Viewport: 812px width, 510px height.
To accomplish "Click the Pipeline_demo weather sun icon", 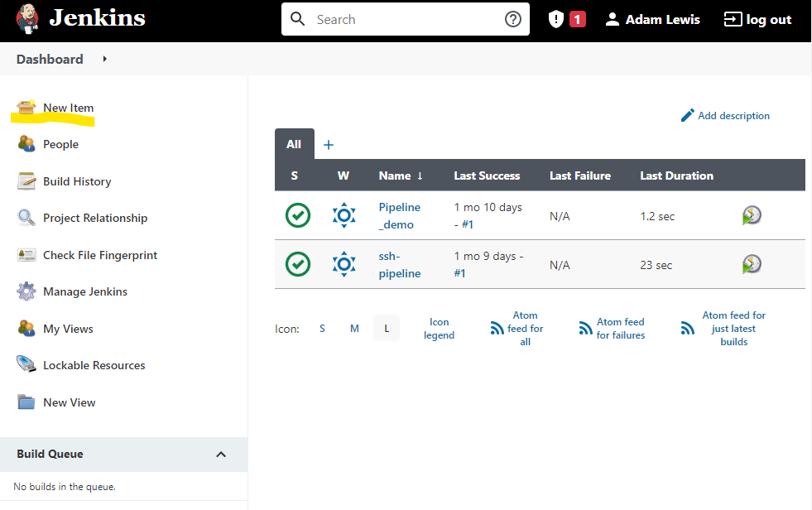I will tap(344, 215).
